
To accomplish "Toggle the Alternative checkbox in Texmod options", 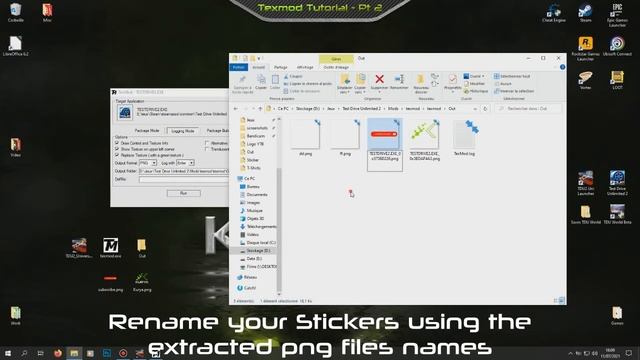I will [x=207, y=143].
